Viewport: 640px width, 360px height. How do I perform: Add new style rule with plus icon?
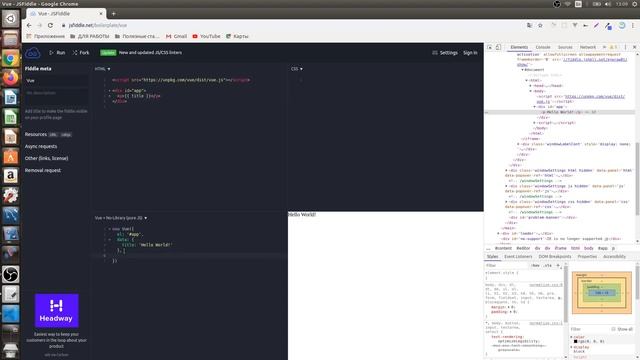coord(558,266)
